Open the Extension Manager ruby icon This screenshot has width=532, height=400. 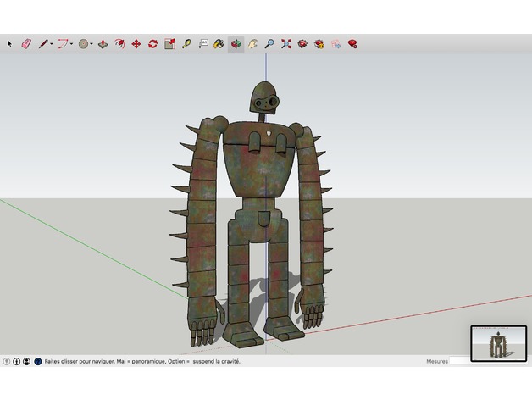(352, 44)
